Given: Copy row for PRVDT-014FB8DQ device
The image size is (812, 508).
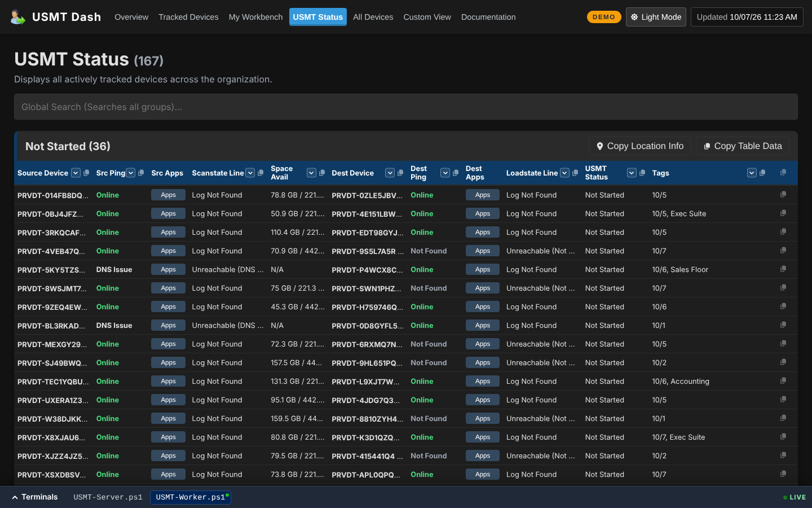Looking at the screenshot, I should (783, 194).
